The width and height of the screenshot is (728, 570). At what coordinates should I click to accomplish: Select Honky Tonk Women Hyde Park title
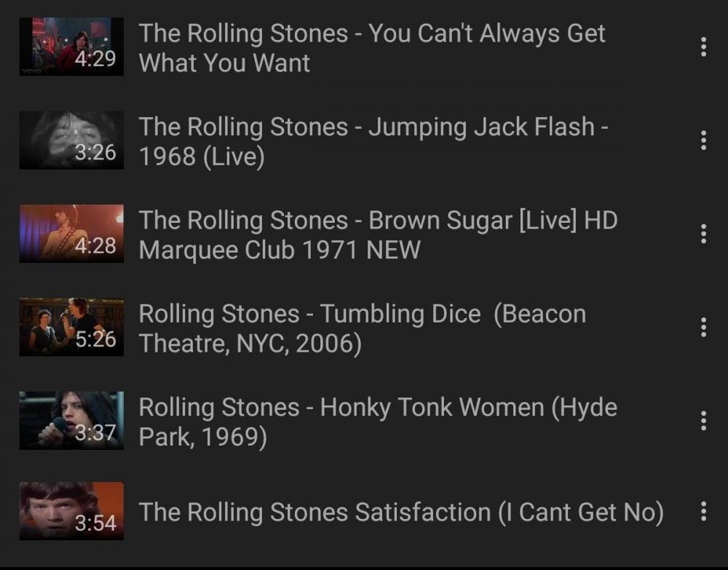tap(378, 421)
